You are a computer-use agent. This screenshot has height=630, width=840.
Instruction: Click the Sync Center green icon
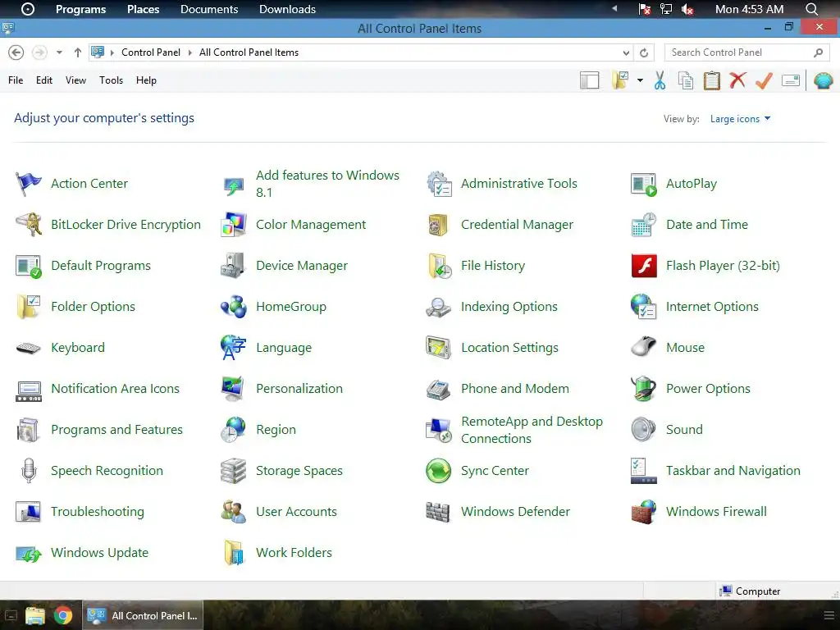tap(439, 470)
